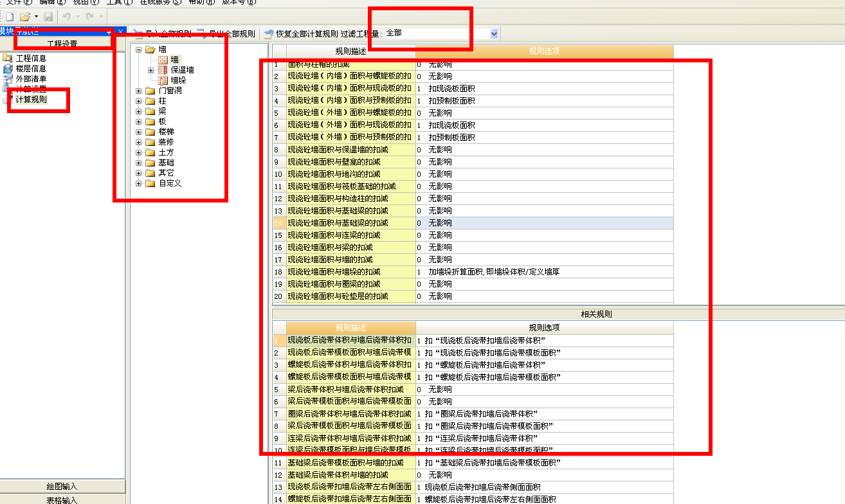Expand the 楼梯 folder
The height and width of the screenshot is (504, 845).
point(139,132)
